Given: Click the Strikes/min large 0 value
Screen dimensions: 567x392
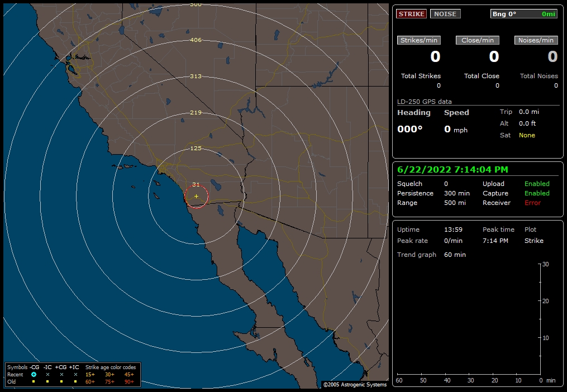Looking at the screenshot, I should (x=435, y=56).
